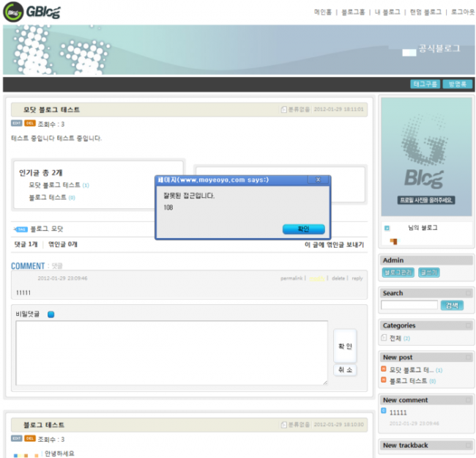The image size is (476, 458).
Task: Confirm the alert with 확인 button
Action: [x=304, y=229]
